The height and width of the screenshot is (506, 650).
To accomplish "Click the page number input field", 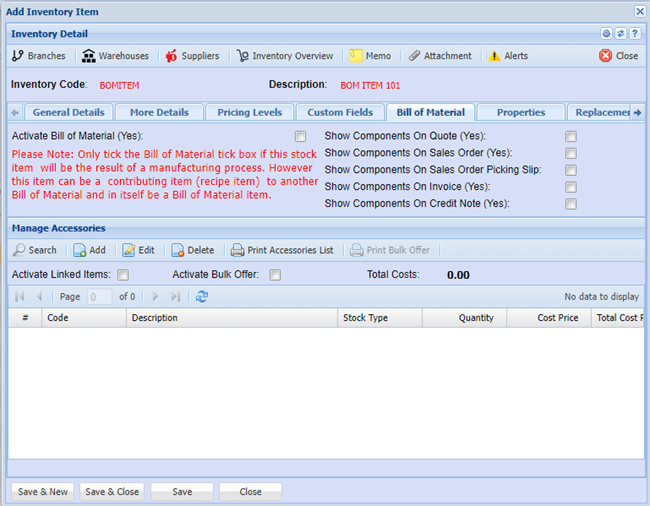I will tap(99, 297).
